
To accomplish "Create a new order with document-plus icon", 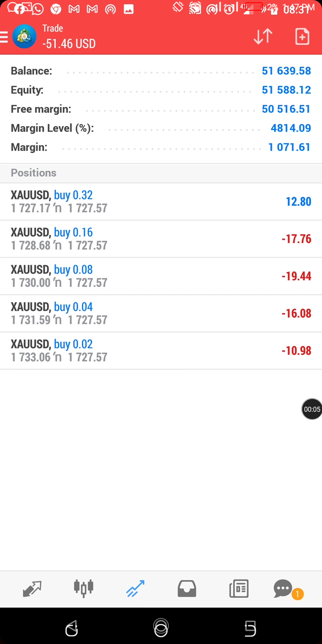I will click(x=302, y=36).
